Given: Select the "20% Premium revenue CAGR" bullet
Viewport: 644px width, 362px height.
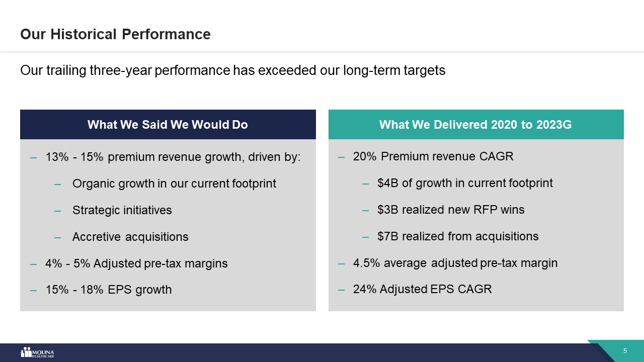Looking at the screenshot, I should point(433,156).
